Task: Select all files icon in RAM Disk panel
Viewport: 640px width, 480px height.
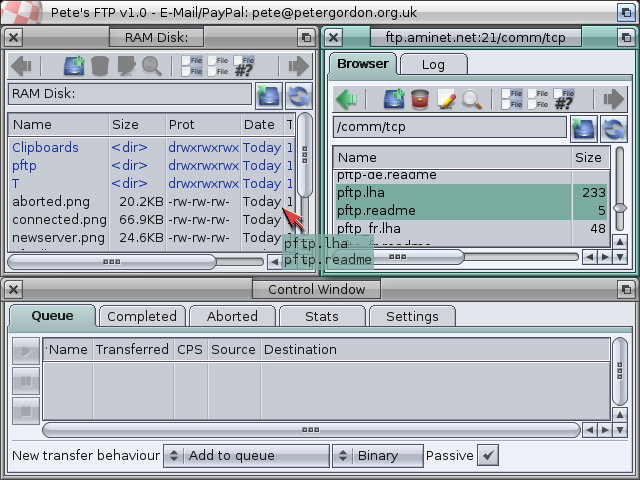Action: point(192,66)
